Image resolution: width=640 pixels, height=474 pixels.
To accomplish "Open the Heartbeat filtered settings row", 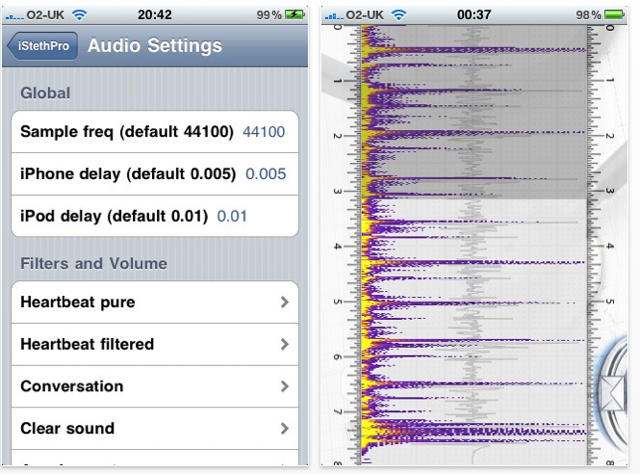I will pyautogui.click(x=155, y=344).
